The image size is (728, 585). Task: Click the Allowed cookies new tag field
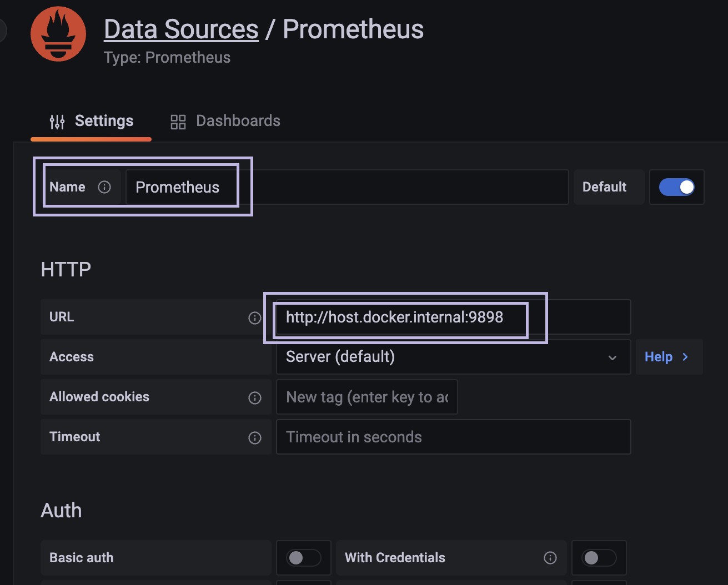coord(366,397)
